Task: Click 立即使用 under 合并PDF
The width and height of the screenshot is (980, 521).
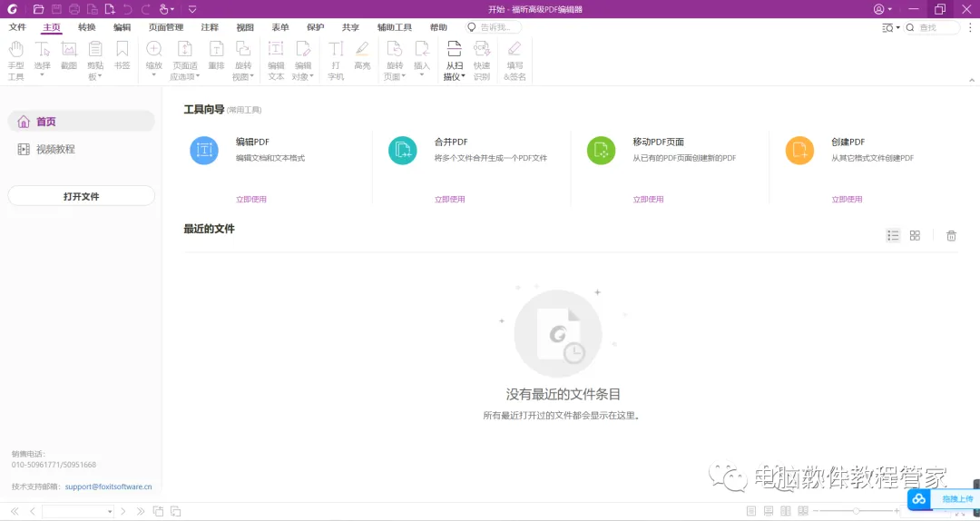Action: pyautogui.click(x=450, y=200)
